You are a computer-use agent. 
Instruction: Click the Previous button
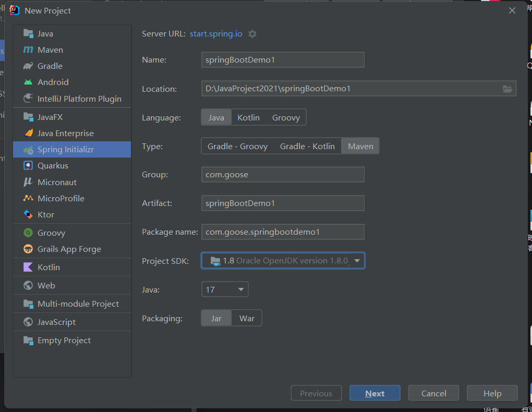pos(316,393)
